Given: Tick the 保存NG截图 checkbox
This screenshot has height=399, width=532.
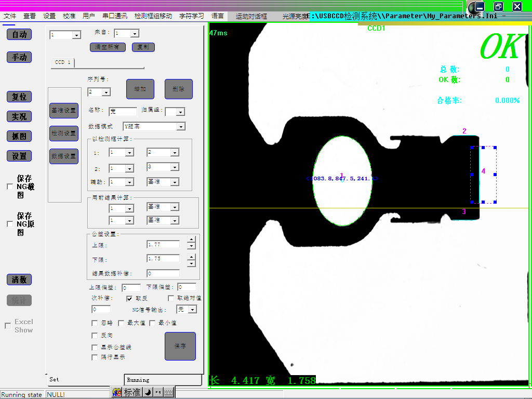Looking at the screenshot, I should (9, 187).
